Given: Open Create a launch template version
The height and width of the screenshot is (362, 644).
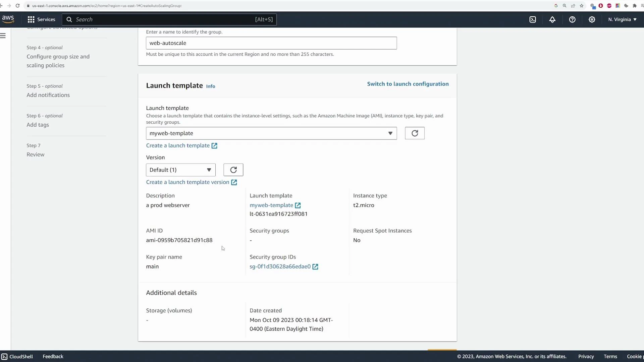Looking at the screenshot, I should tap(188, 182).
